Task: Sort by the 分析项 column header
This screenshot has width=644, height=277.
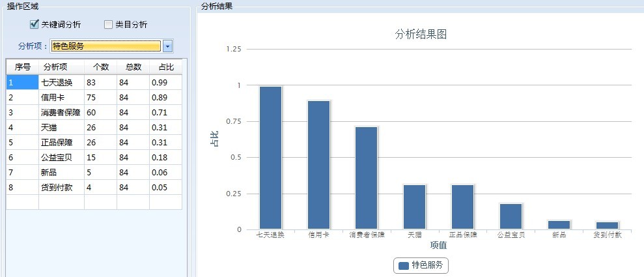Action: 62,67
